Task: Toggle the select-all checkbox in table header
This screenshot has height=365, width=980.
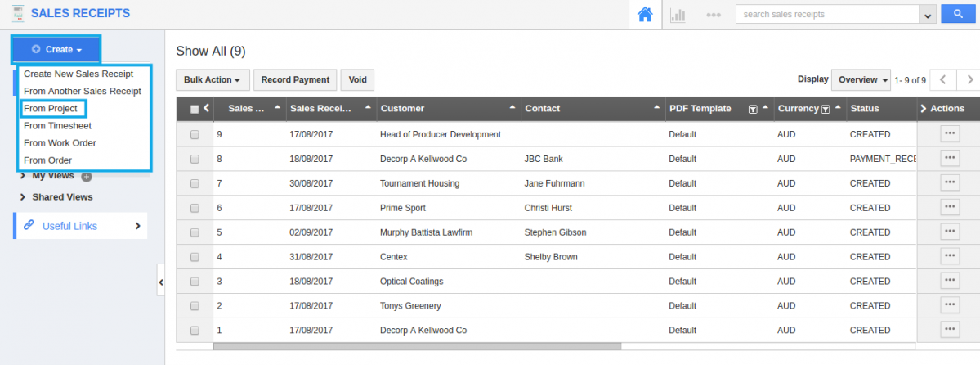Action: point(195,109)
